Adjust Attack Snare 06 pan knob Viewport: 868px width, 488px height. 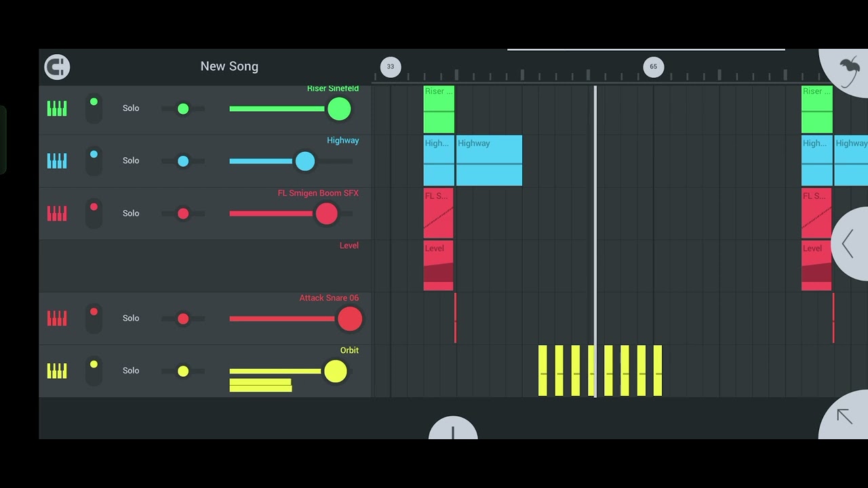click(183, 319)
